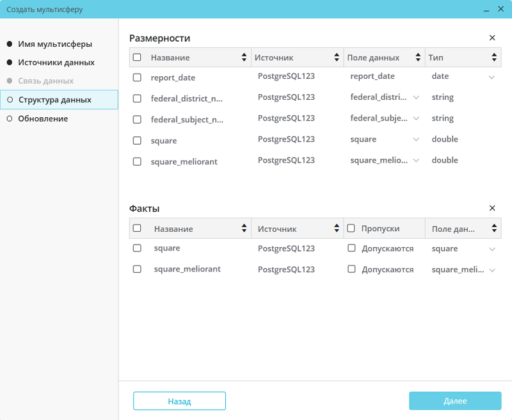Click the Назад button

[x=179, y=401]
